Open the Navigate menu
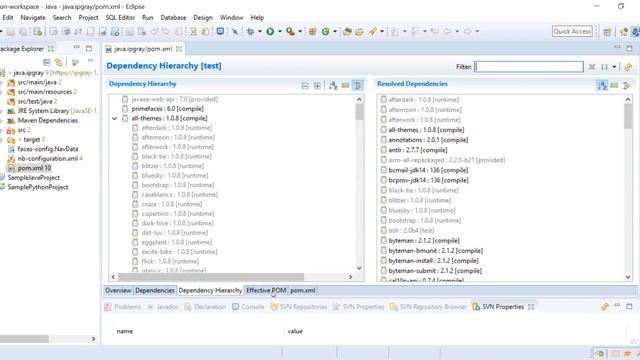 [33, 18]
